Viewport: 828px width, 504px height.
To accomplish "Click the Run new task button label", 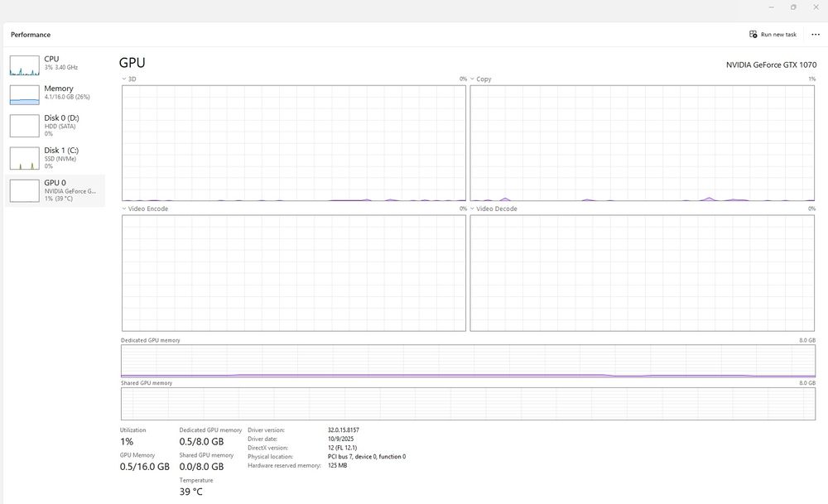I will (x=778, y=34).
